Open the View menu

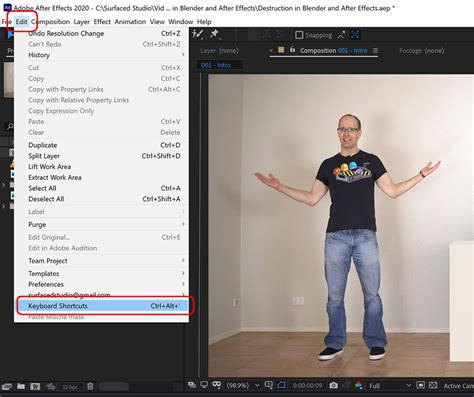(157, 22)
